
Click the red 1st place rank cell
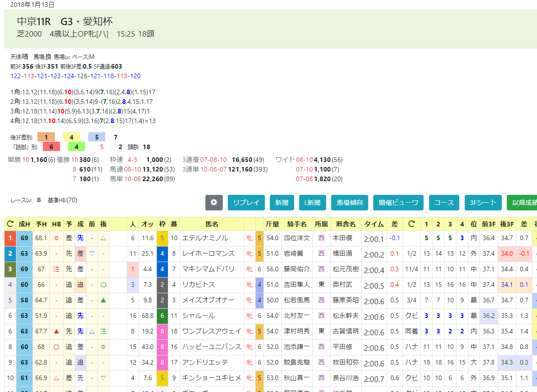10,238
